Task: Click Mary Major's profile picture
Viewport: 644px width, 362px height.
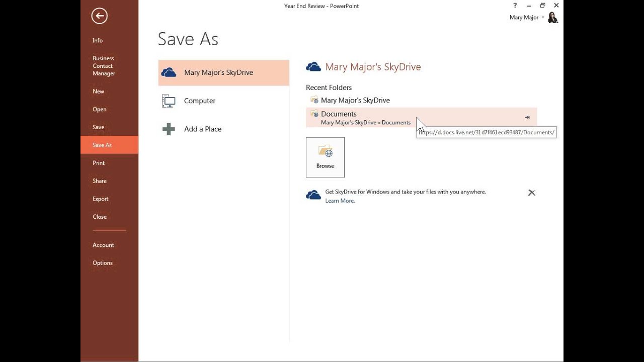Action: coord(553,18)
